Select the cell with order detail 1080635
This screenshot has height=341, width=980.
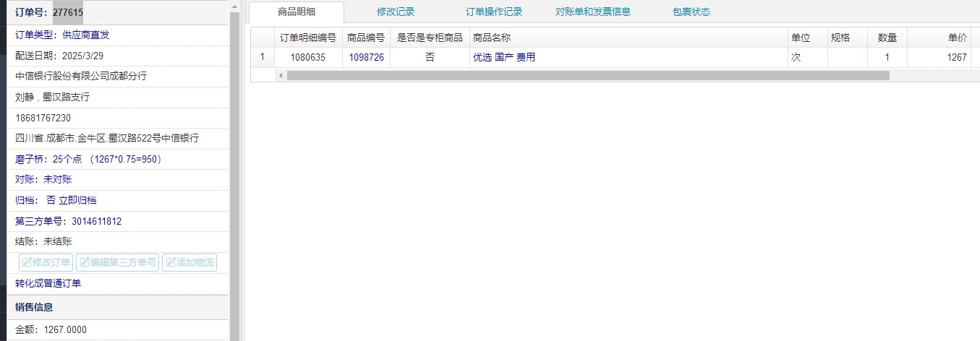click(308, 58)
